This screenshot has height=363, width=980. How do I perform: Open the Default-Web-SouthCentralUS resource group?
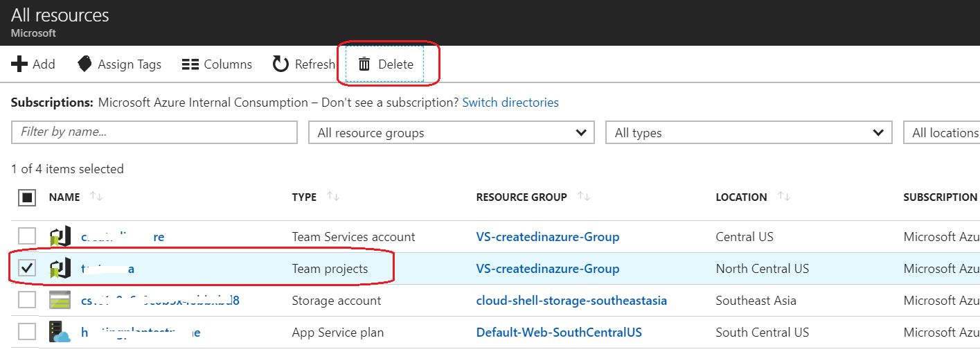pos(559,333)
